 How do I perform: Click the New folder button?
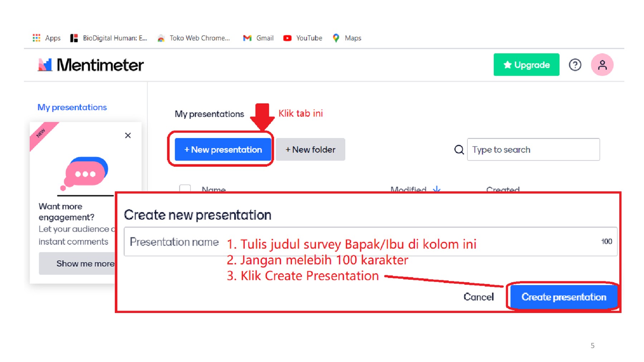point(310,150)
